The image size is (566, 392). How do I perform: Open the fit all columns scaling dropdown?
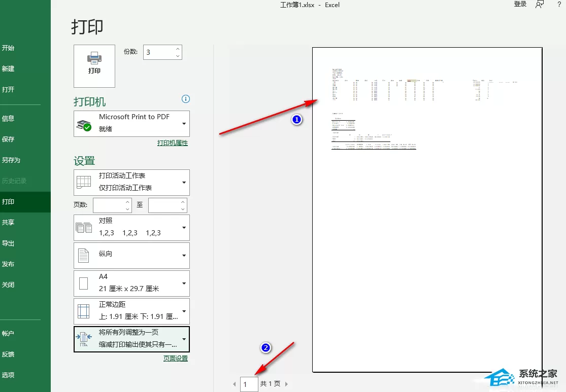click(131, 339)
